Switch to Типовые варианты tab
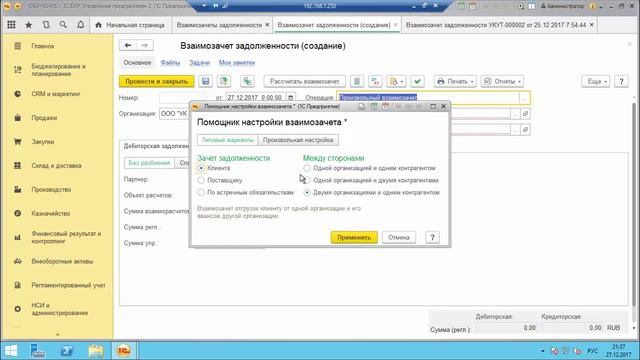640x360 pixels. [x=227, y=140]
